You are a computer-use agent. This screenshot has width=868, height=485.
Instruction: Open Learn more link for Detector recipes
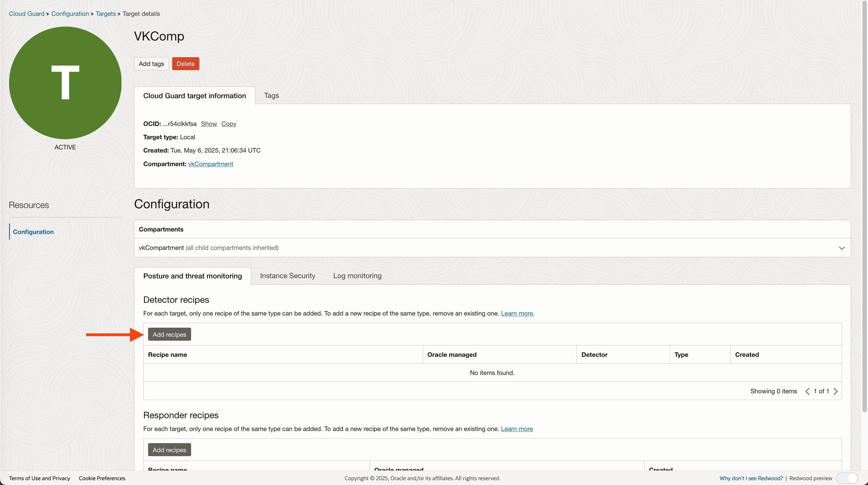tap(517, 313)
